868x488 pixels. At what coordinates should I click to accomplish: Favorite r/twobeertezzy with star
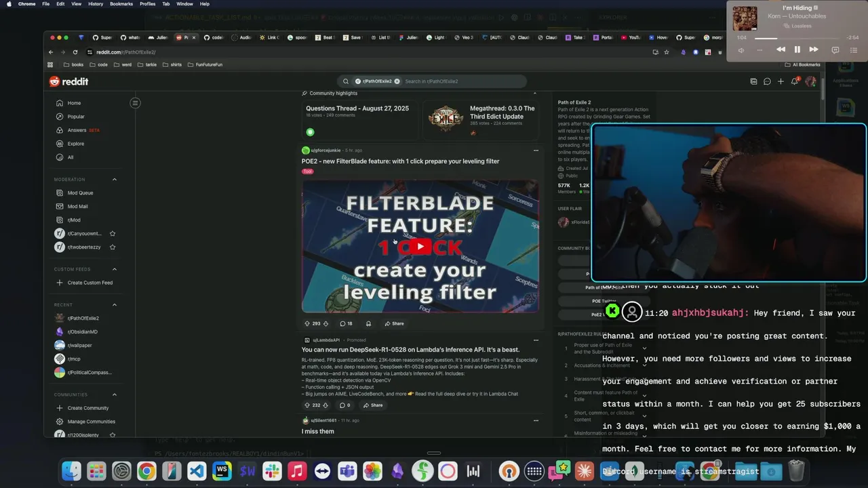[x=113, y=247]
